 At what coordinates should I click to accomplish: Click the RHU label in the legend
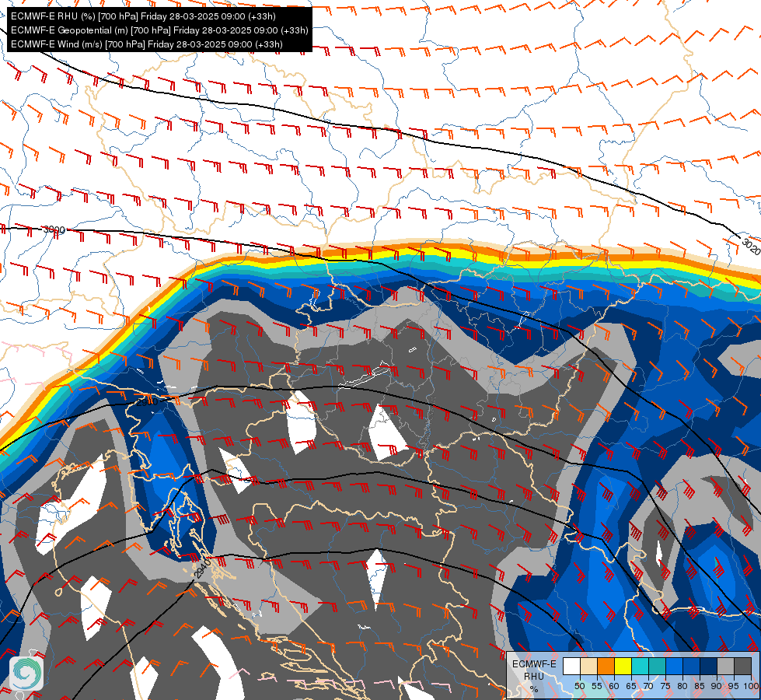click(x=534, y=676)
